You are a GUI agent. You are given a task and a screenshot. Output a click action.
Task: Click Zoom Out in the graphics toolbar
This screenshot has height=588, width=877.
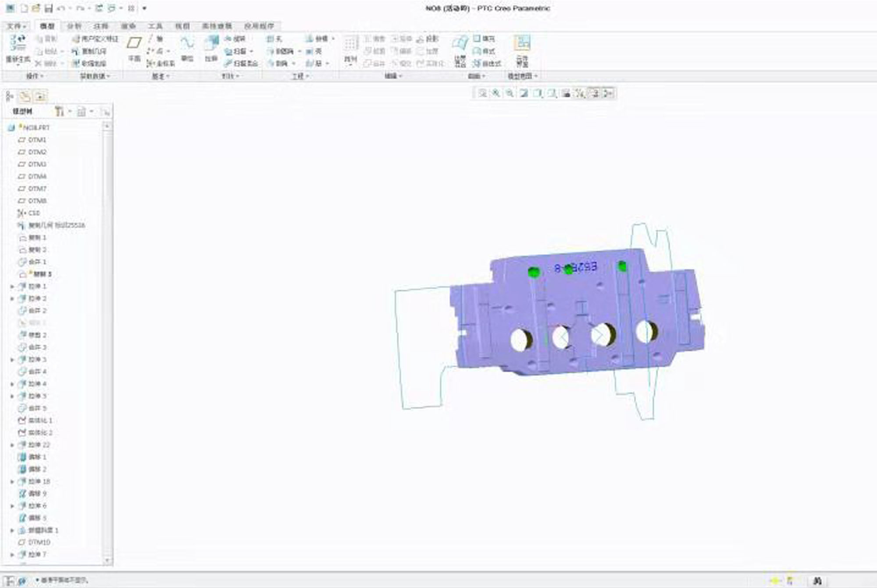(510, 93)
